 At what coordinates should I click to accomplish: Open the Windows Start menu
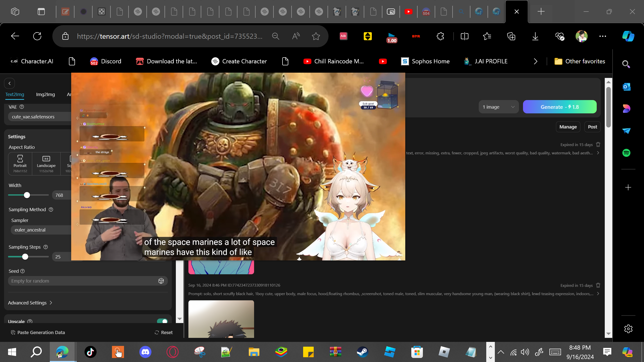[12, 352]
